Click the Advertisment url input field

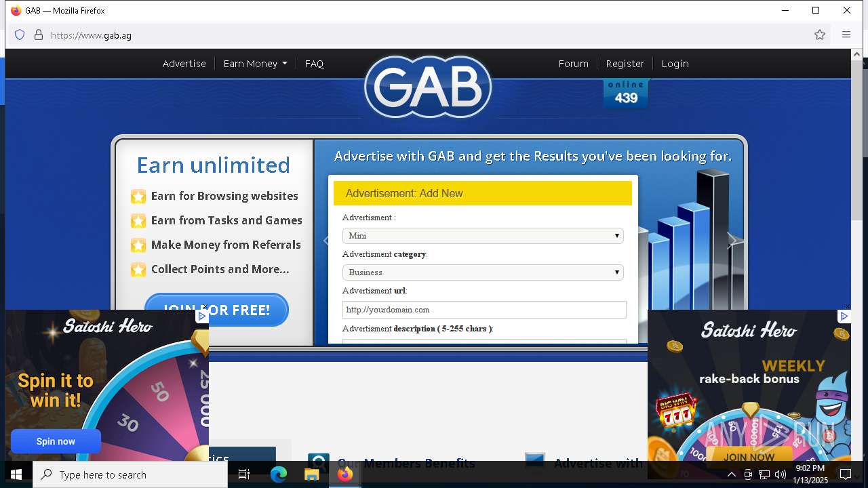pos(484,310)
